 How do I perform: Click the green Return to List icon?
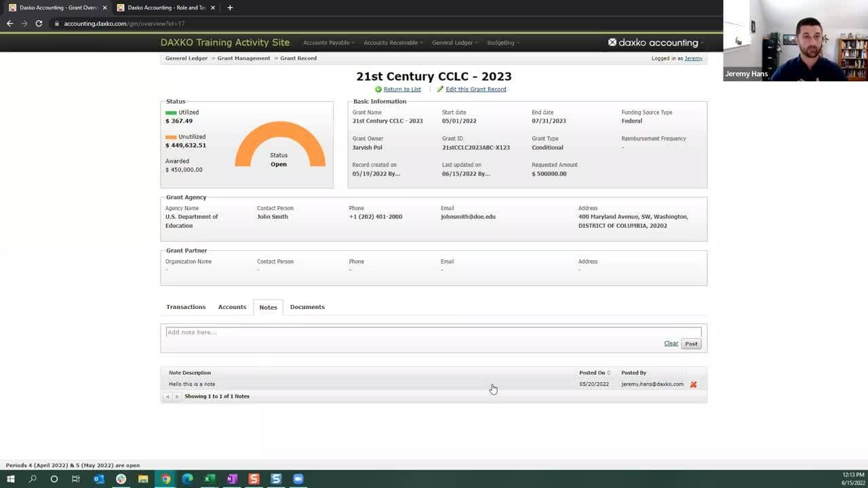(378, 89)
